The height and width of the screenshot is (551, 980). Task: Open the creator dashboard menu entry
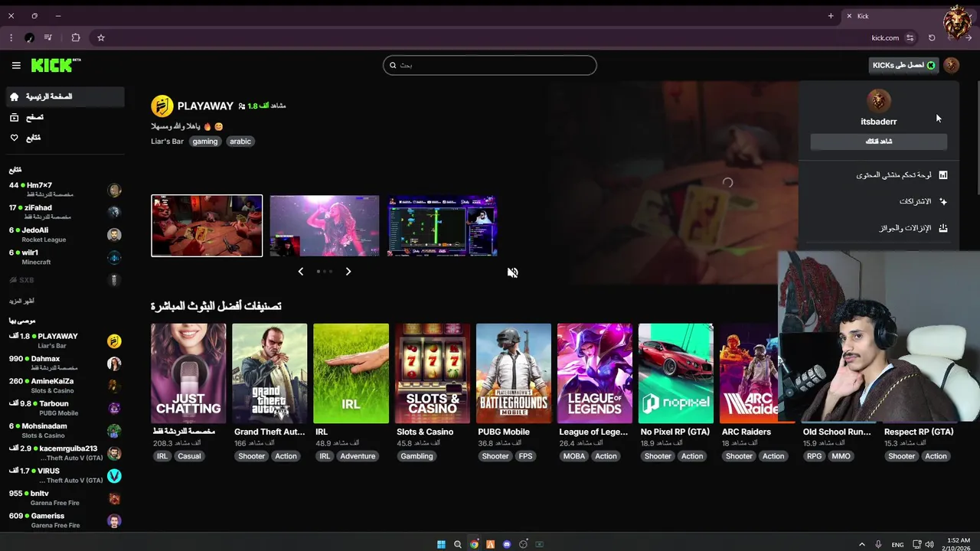coord(879,175)
